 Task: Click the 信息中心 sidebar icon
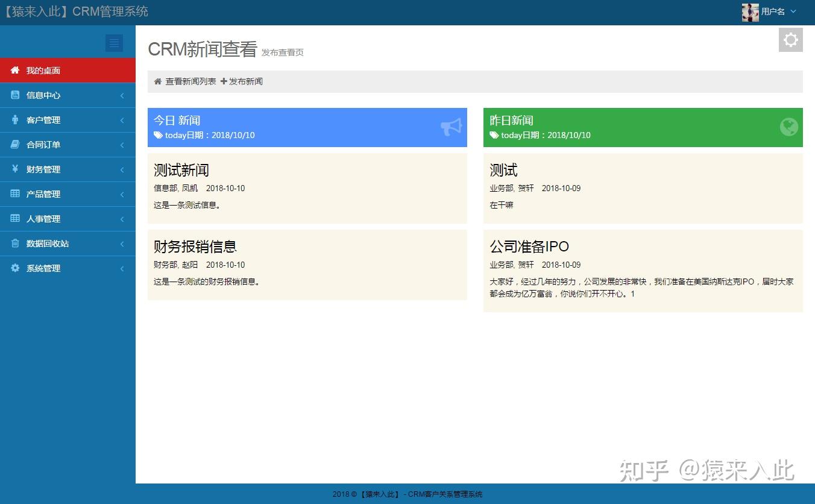point(15,95)
